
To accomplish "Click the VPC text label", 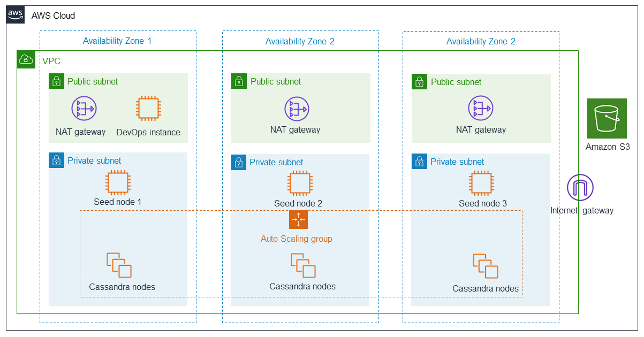I will click(x=51, y=61).
